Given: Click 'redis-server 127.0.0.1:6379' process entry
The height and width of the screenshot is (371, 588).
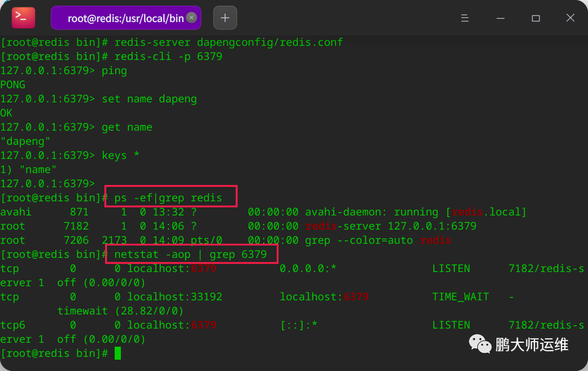Looking at the screenshot, I should tap(391, 226).
